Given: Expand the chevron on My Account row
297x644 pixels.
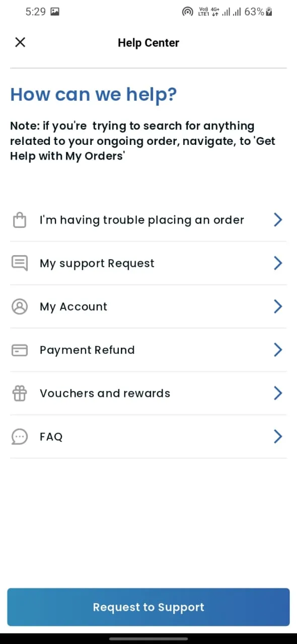Looking at the screenshot, I should 277,306.
